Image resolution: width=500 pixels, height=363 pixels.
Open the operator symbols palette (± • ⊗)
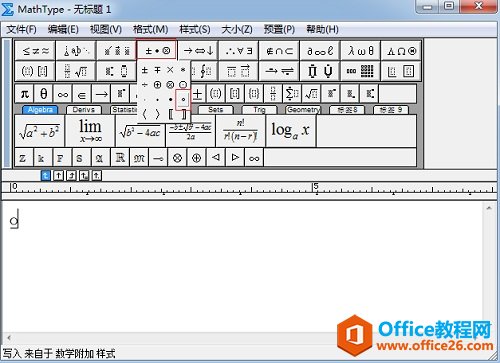157,51
